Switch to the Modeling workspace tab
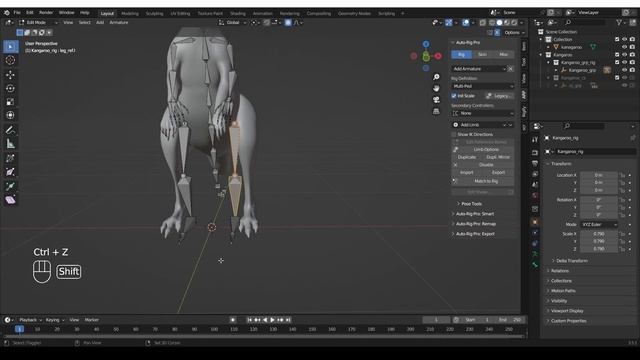The width and height of the screenshot is (640, 360). click(130, 13)
